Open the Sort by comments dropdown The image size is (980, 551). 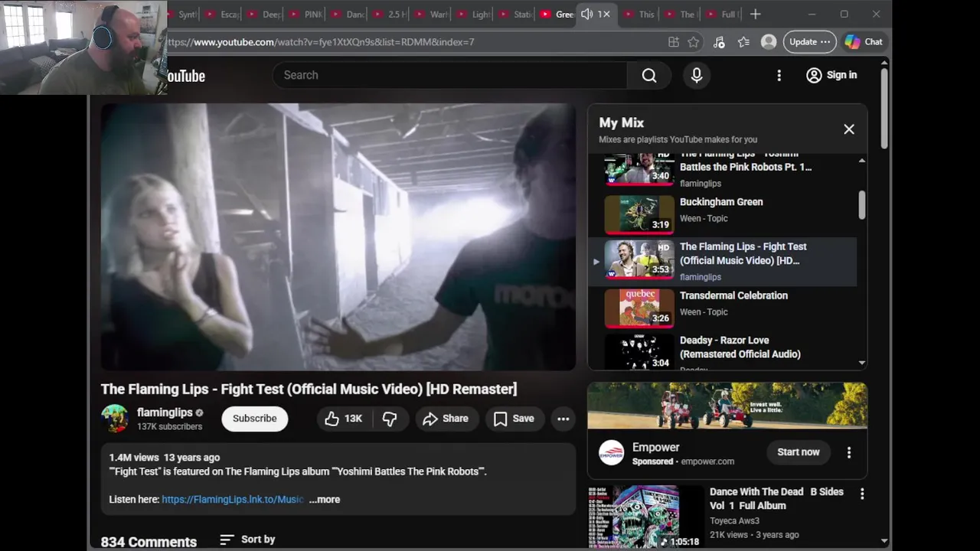pos(247,540)
